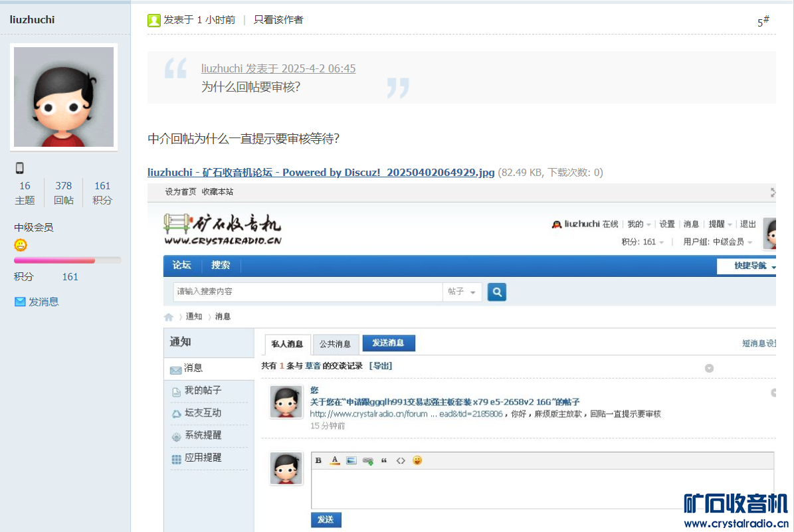Click the QQ penguin icon beside liuzhuchi
Image resolution: width=794 pixels, height=532 pixels.
pos(557,224)
